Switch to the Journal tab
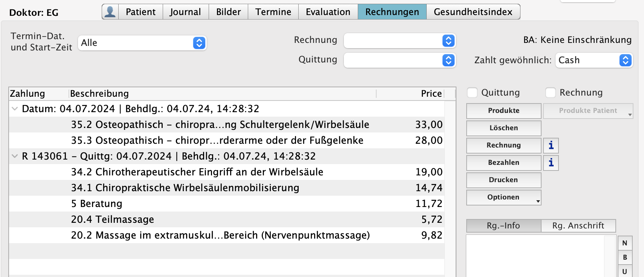Image resolution: width=644 pixels, height=277 pixels. (x=185, y=12)
